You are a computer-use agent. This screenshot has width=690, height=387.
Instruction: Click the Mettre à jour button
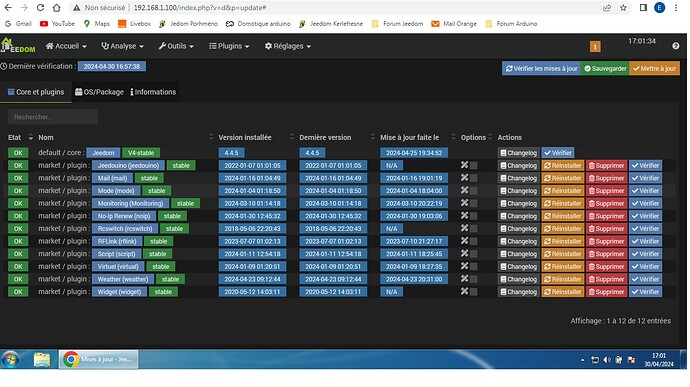(x=654, y=68)
